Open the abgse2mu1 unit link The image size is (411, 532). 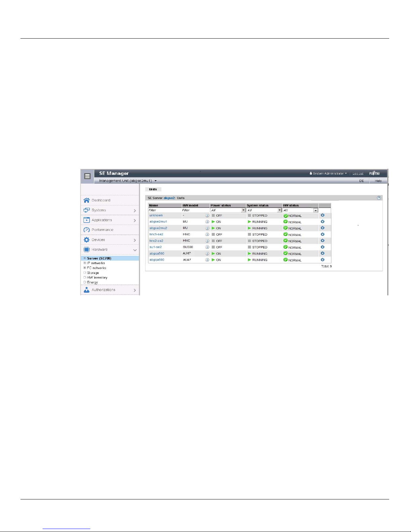click(158, 222)
